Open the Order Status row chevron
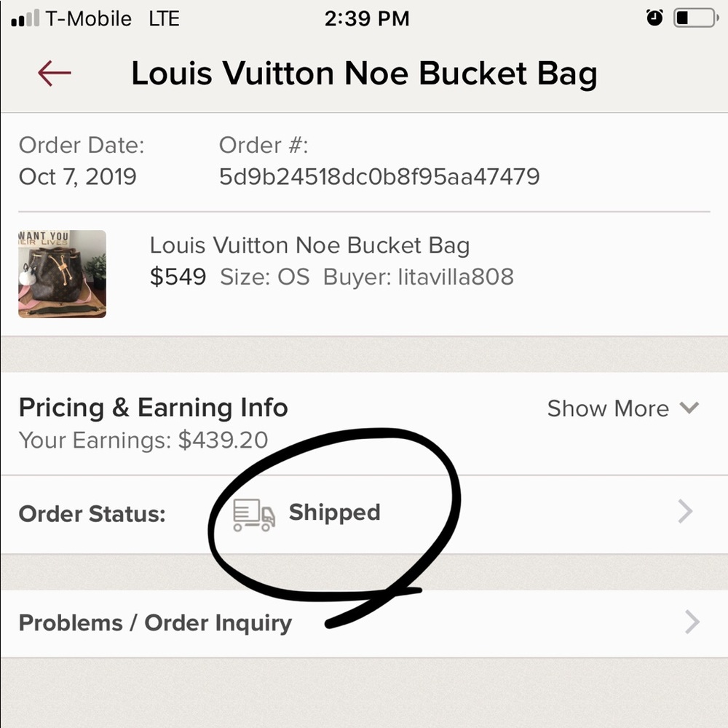 click(x=685, y=513)
